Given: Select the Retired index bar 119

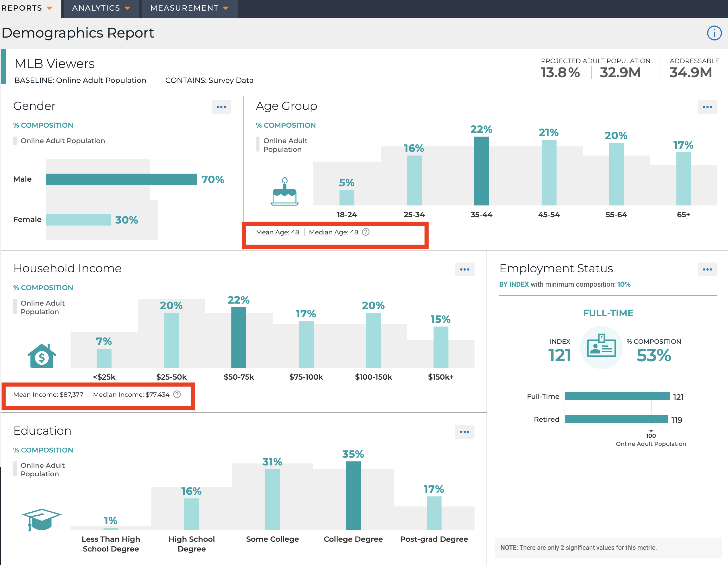Looking at the screenshot, I should pos(616,419).
